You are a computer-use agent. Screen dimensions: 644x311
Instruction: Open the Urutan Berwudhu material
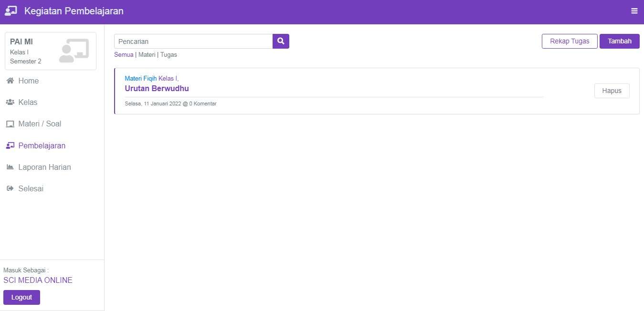(157, 89)
